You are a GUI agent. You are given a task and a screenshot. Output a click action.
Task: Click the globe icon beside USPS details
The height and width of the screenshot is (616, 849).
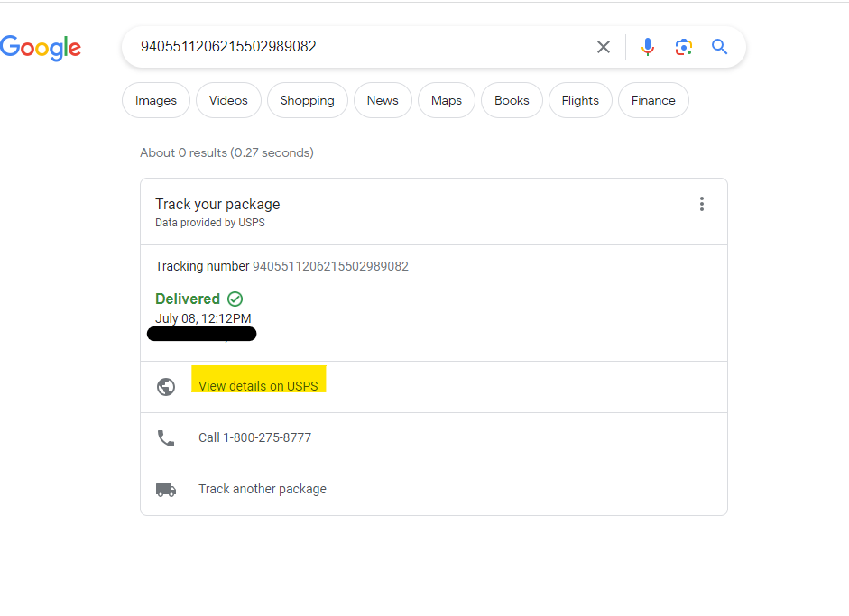tap(166, 387)
